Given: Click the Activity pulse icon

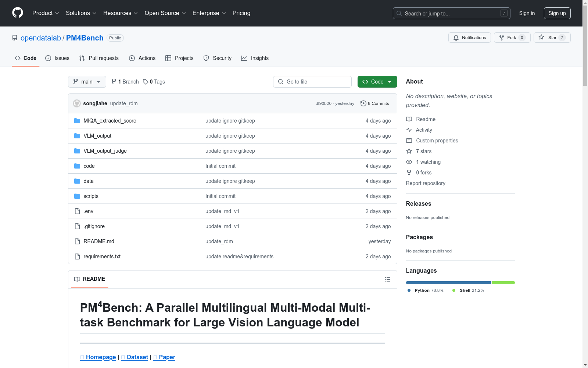Looking at the screenshot, I should [x=409, y=130].
